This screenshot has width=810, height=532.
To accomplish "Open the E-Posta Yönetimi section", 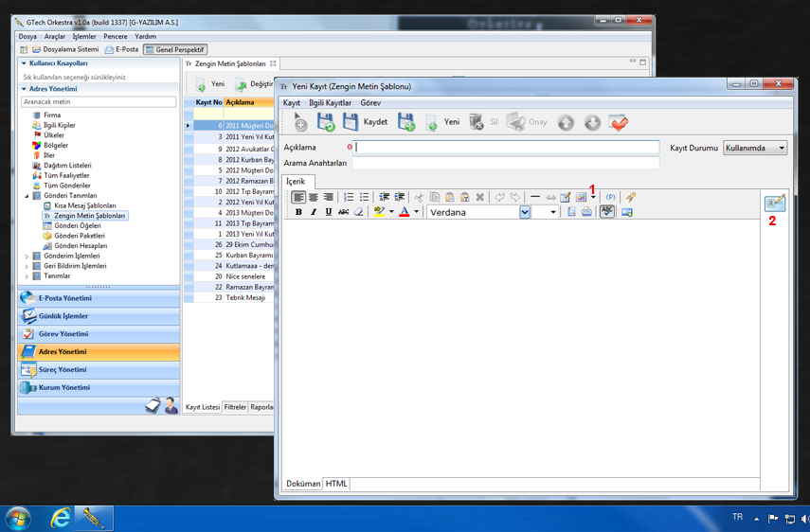I will 99,298.
